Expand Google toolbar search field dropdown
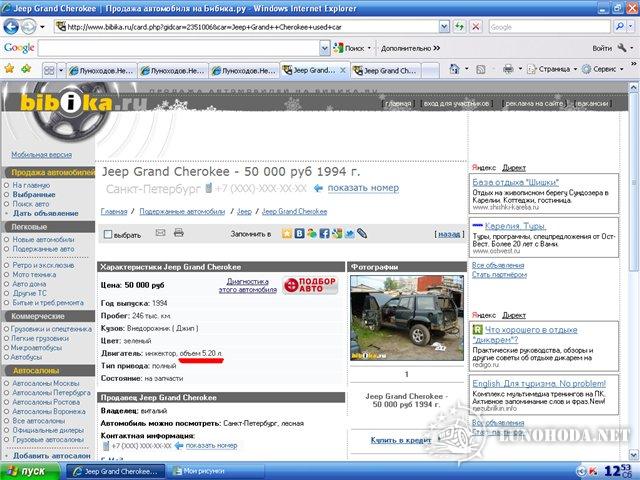 [324, 48]
